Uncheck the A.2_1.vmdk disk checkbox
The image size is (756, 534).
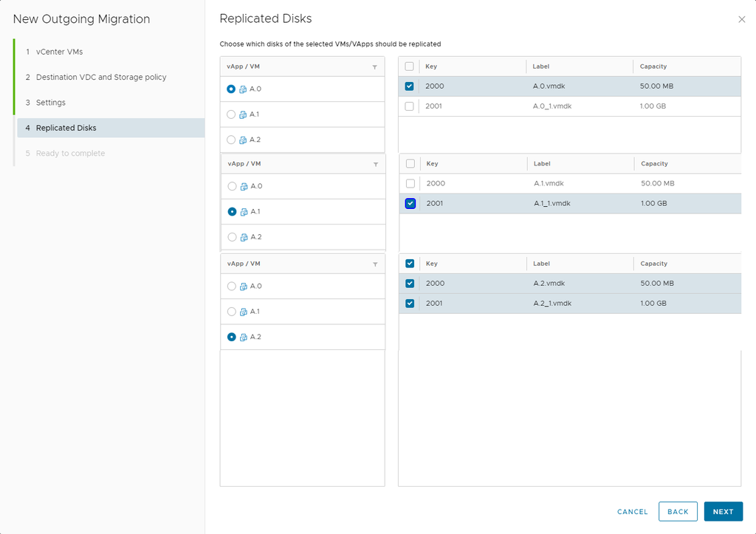point(410,304)
